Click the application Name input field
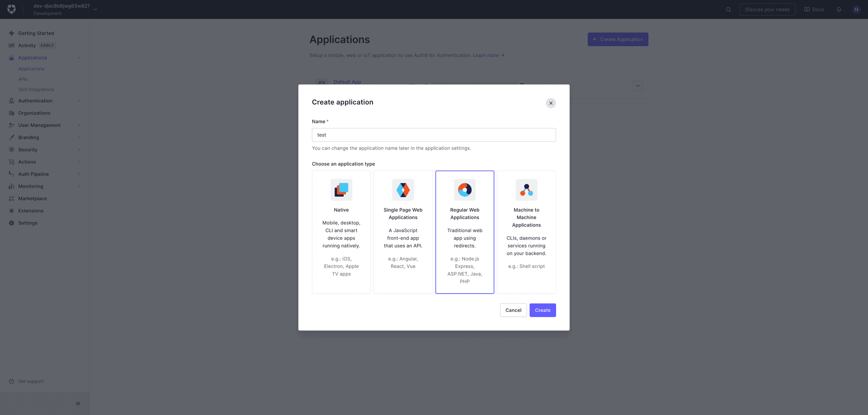868x415 pixels. coord(434,135)
